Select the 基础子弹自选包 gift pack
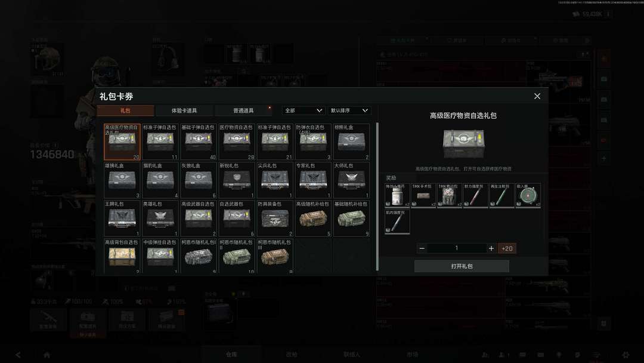The width and height of the screenshot is (644, 363). [199, 142]
